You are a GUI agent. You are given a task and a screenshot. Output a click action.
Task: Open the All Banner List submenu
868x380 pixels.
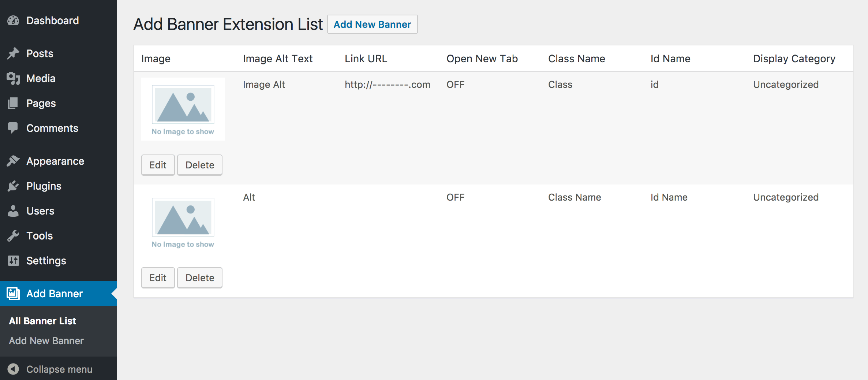click(42, 321)
